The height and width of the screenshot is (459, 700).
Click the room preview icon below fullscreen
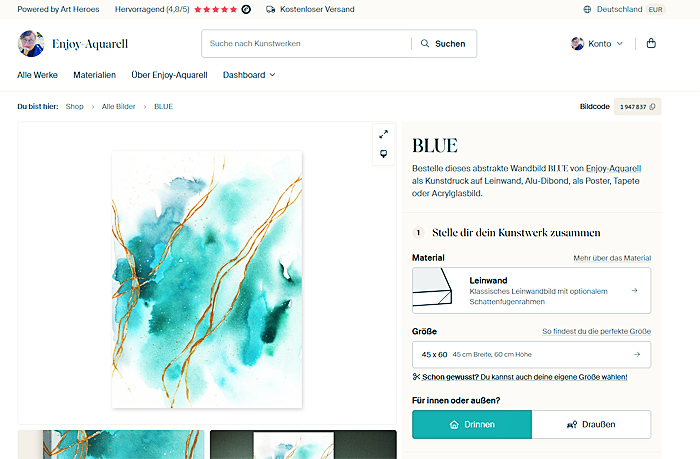tap(383, 154)
